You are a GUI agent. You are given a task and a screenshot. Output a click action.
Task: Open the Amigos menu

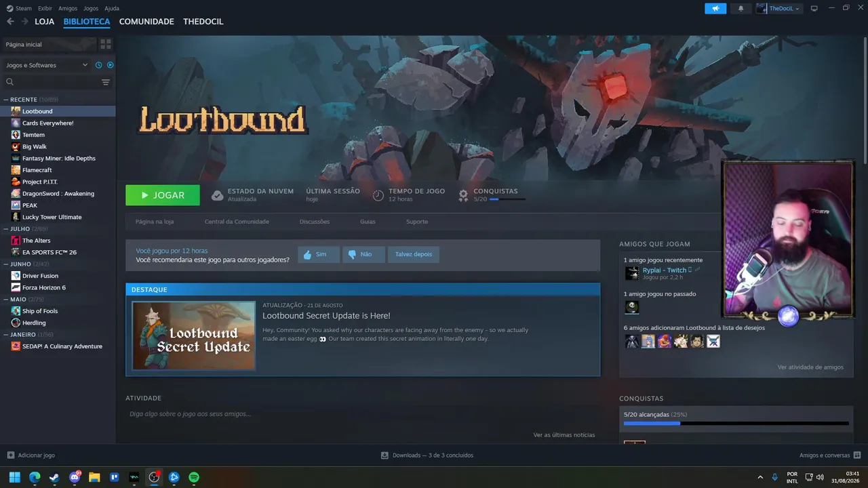coord(68,8)
